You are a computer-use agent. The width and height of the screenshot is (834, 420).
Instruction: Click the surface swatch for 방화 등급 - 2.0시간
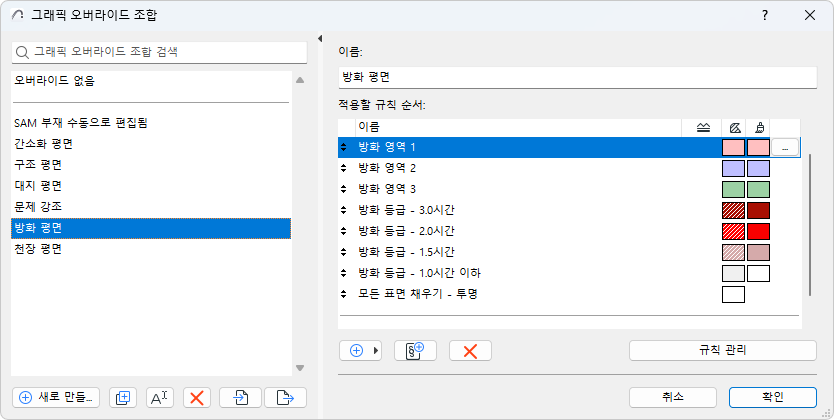pyautogui.click(x=758, y=231)
